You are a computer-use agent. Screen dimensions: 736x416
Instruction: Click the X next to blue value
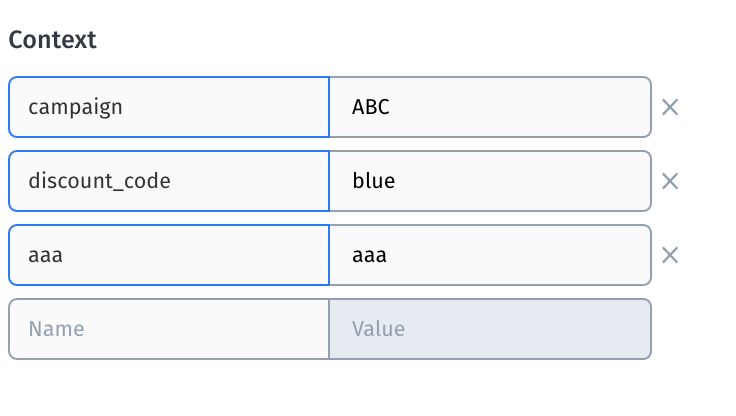tap(670, 181)
